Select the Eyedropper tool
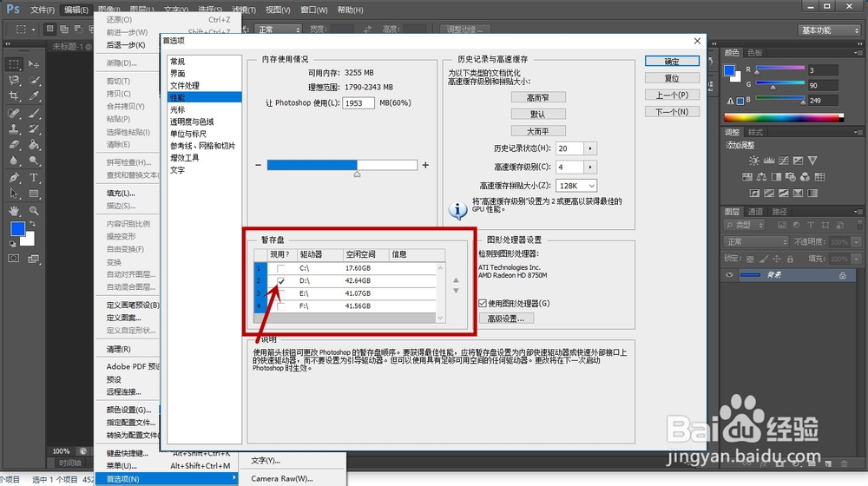Screen dimensions: 868x486 tap(34, 95)
